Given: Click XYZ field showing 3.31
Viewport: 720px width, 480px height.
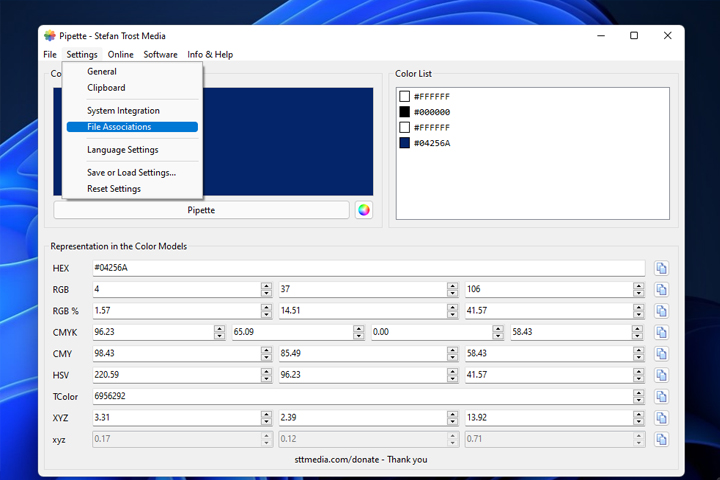Looking at the screenshot, I should click(x=177, y=418).
